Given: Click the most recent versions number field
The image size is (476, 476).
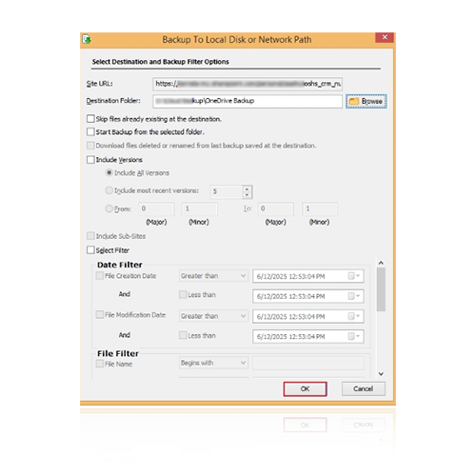Looking at the screenshot, I should click(227, 191).
